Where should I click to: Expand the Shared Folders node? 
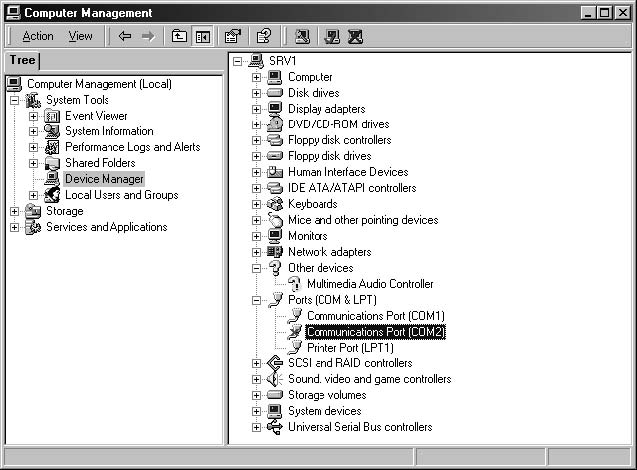[34, 163]
